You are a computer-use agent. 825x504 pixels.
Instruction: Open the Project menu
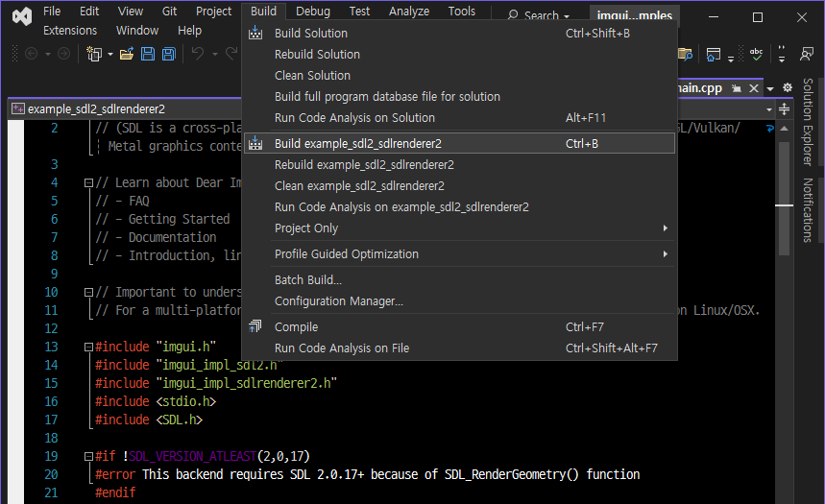tap(213, 12)
